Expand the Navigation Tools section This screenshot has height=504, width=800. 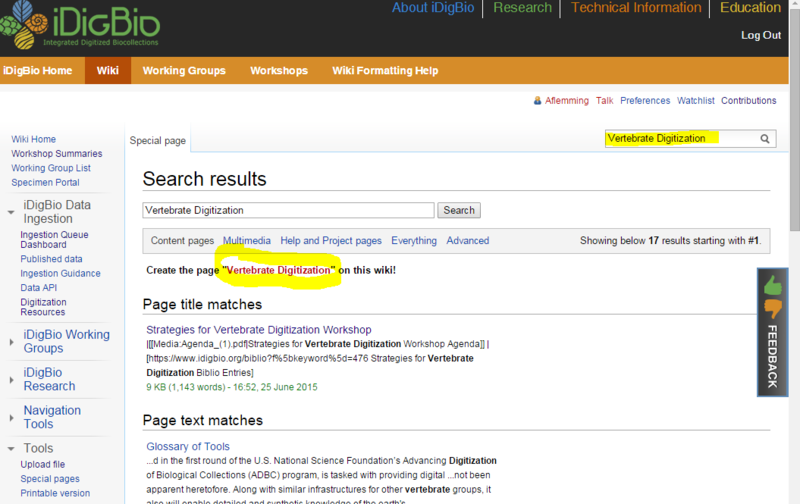11,417
